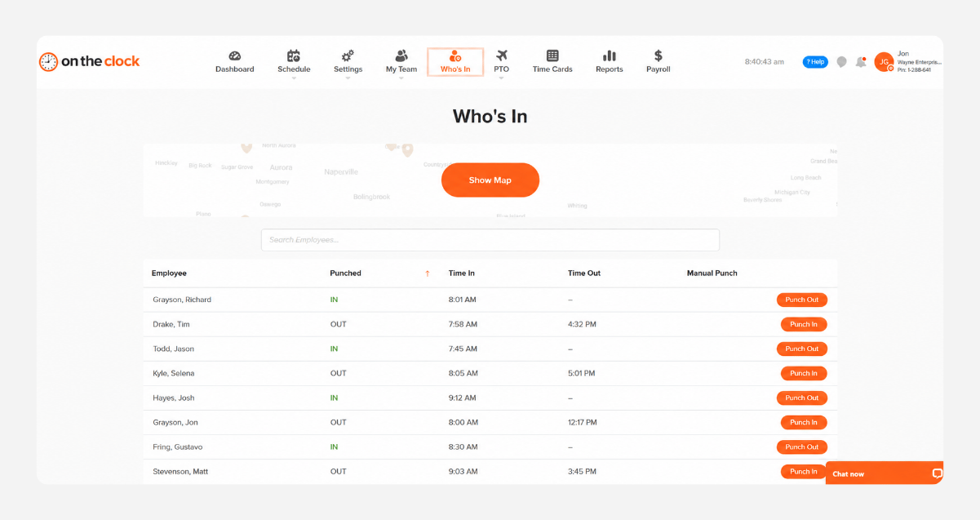Select employee Stevenson, Matt
Viewport: 980px width, 520px height.
(x=181, y=471)
